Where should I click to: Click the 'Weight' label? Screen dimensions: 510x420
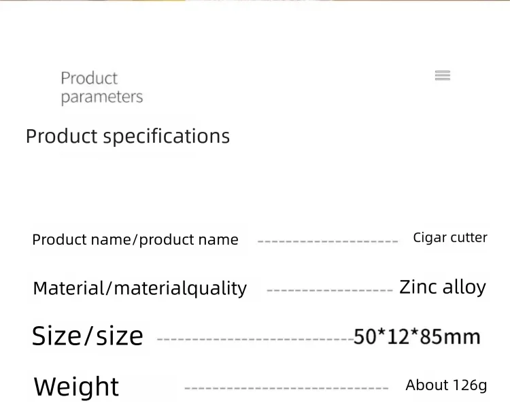pos(76,387)
